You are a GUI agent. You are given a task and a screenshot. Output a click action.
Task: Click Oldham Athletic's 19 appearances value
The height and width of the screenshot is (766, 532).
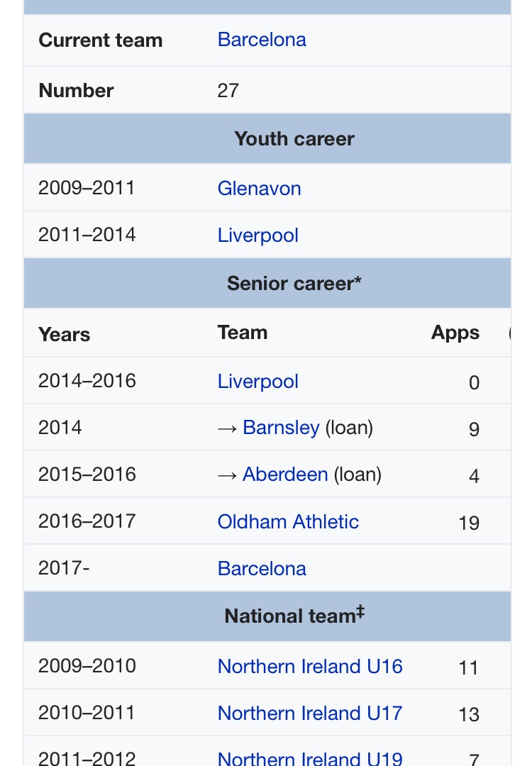tap(469, 523)
